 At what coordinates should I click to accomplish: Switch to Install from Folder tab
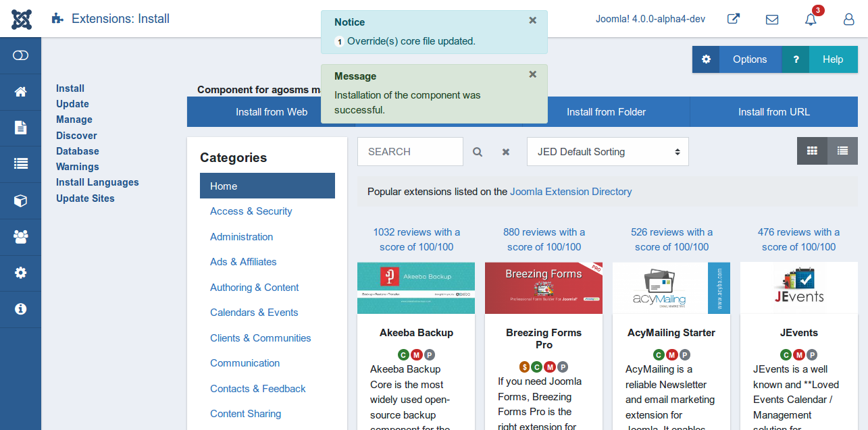tap(606, 112)
